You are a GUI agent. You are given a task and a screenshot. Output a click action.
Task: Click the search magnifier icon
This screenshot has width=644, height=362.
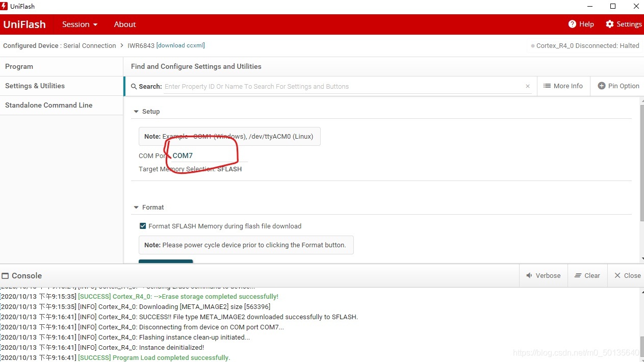click(134, 86)
